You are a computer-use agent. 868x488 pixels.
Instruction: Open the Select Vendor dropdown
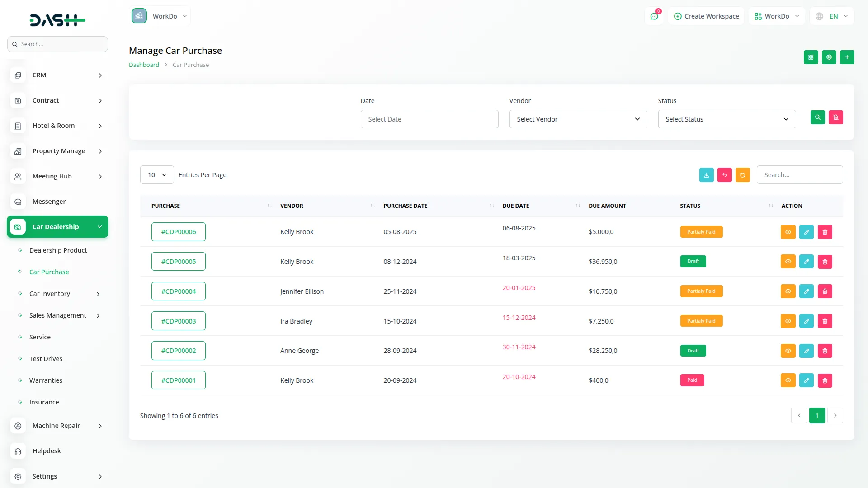coord(578,119)
